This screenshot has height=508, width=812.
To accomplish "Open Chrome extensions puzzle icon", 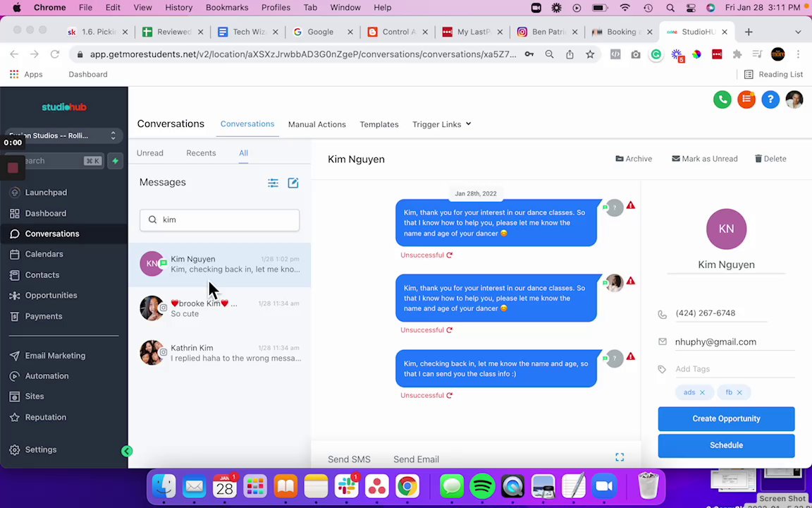I will [737, 54].
